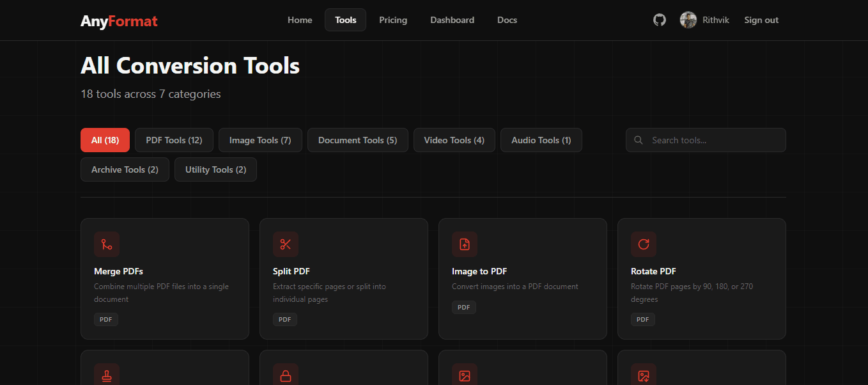Filter by Image Tools (7)
The width and height of the screenshot is (868, 385).
click(x=260, y=140)
